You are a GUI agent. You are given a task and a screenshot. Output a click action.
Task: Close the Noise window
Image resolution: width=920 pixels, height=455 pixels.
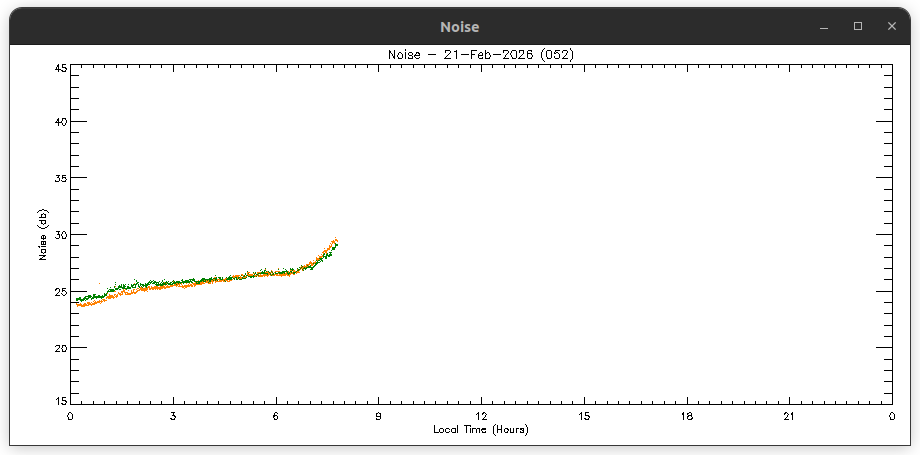click(891, 27)
